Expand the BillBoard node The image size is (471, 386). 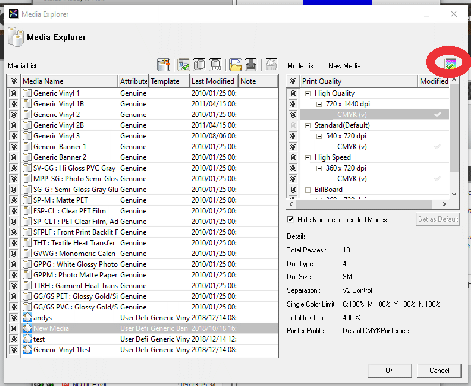click(x=308, y=190)
